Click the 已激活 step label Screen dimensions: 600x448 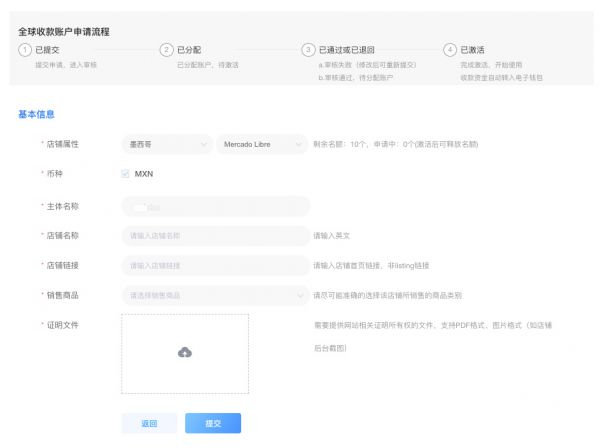tap(473, 49)
